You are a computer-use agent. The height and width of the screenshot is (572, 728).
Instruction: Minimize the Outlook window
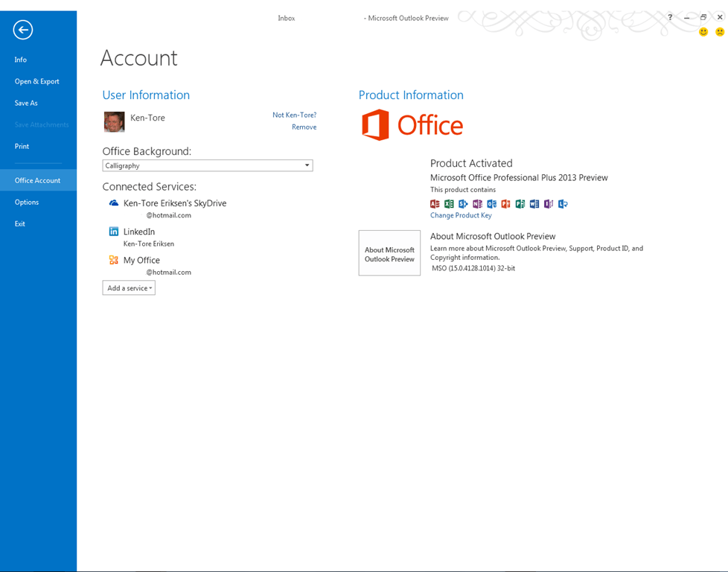[x=686, y=17]
